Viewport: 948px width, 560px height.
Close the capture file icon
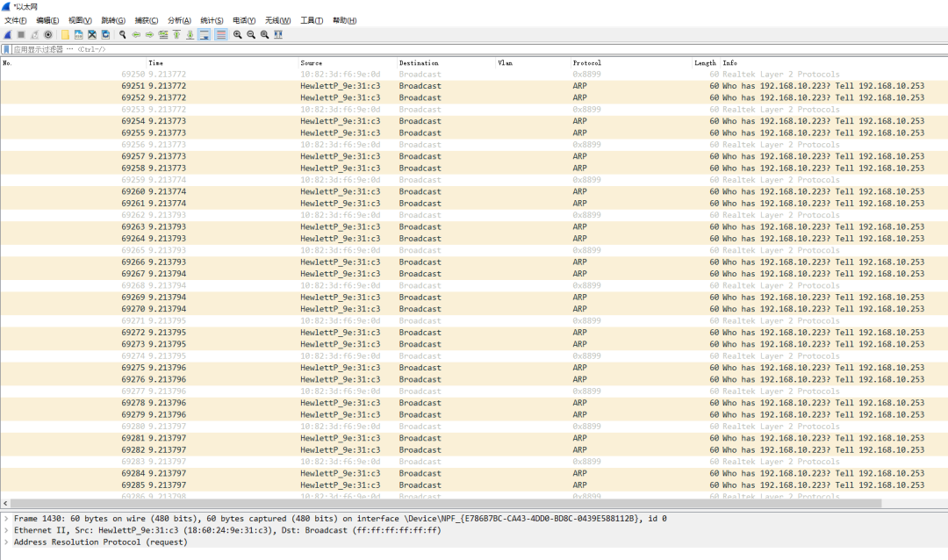(x=92, y=35)
